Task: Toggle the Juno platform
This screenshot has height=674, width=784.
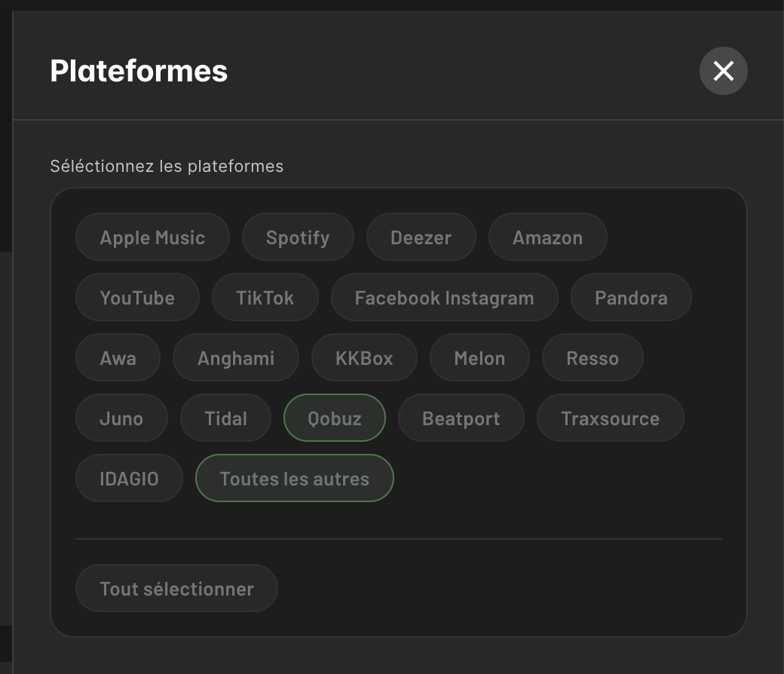Action: pyautogui.click(x=121, y=418)
